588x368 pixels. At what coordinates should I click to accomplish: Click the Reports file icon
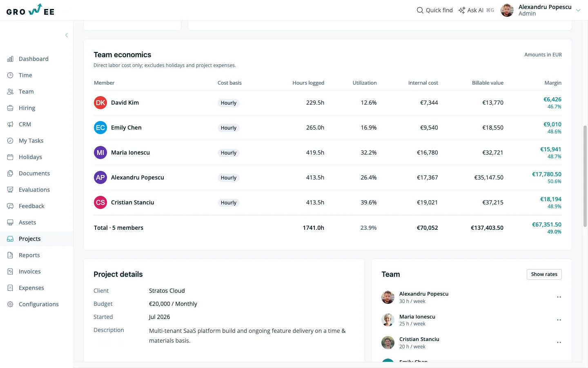coord(10,255)
